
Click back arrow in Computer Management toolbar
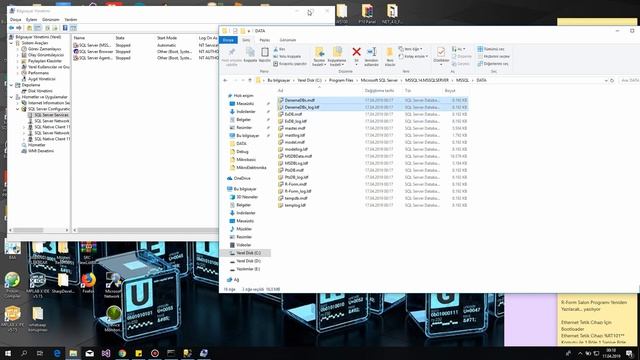click(x=11, y=28)
